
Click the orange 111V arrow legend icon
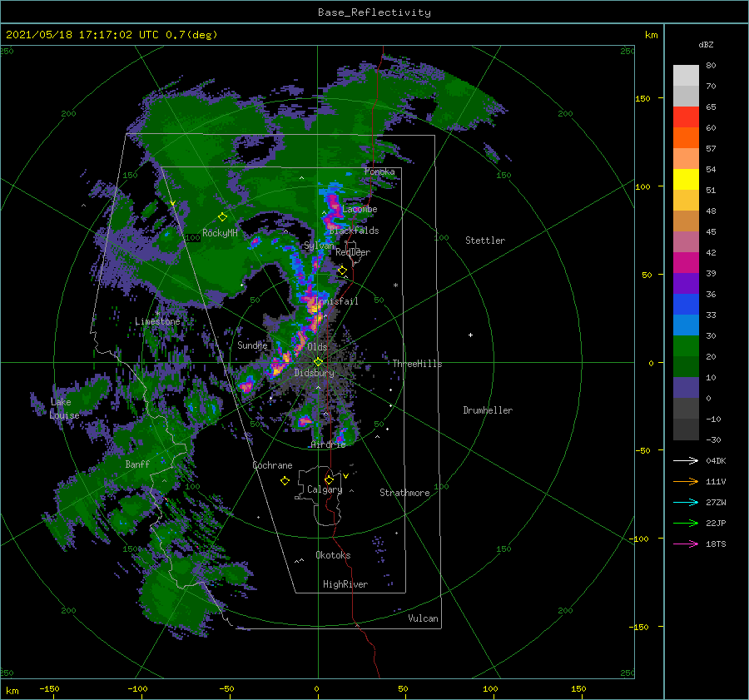tap(686, 482)
